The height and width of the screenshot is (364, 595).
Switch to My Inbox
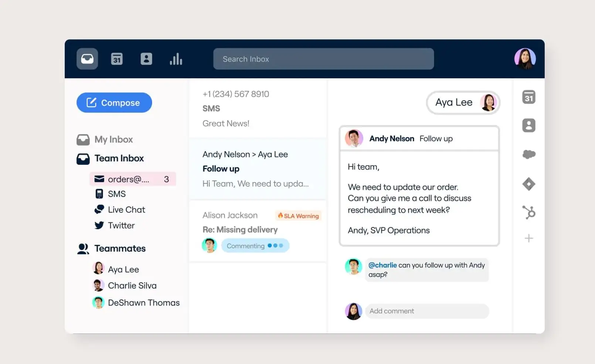113,139
